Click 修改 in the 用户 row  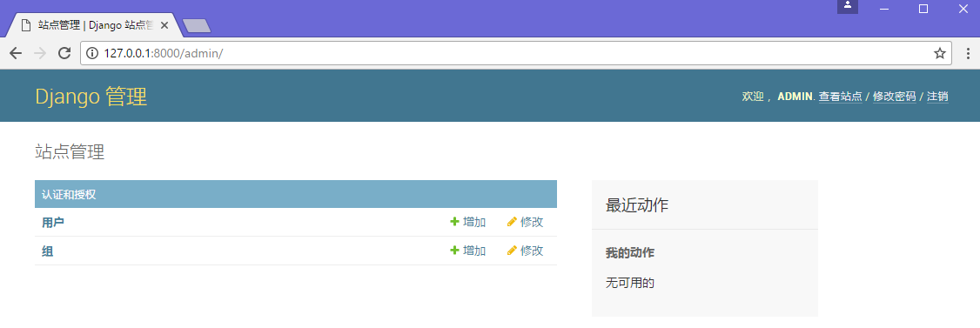pos(525,222)
